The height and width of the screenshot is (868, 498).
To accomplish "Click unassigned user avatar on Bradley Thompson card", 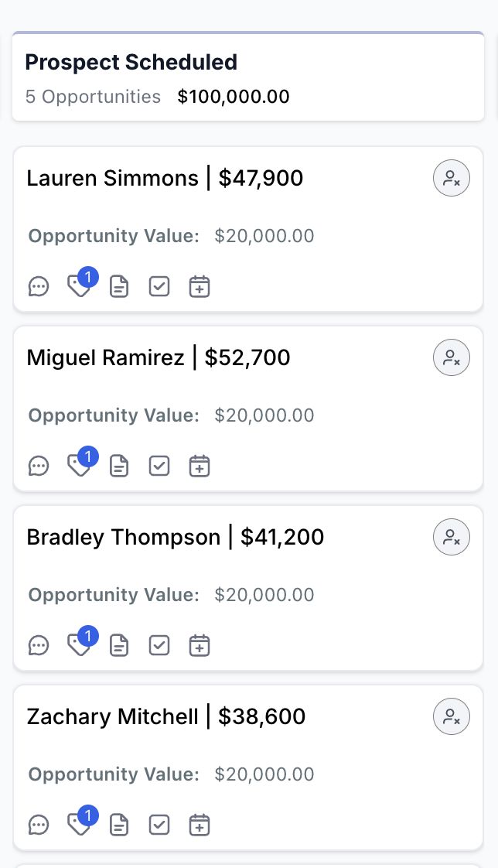I will click(452, 537).
